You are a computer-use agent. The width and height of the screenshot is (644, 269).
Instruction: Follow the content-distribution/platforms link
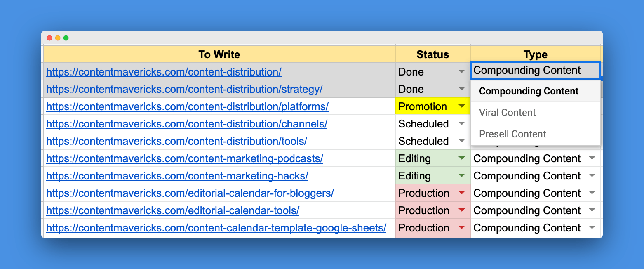coord(187,106)
